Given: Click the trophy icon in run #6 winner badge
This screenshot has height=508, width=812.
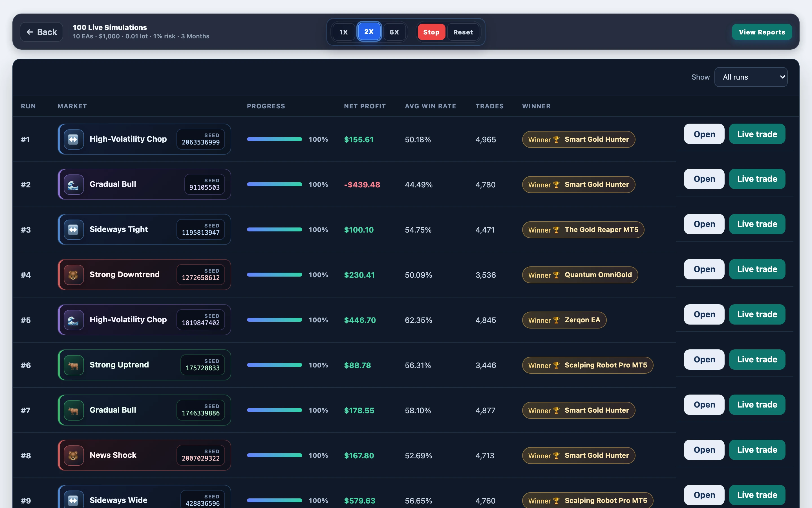Looking at the screenshot, I should pyautogui.click(x=556, y=365).
